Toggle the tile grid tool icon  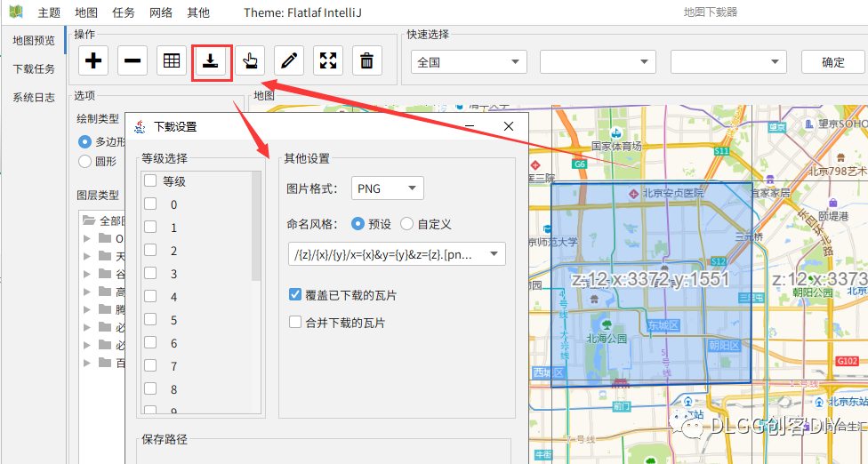[172, 60]
